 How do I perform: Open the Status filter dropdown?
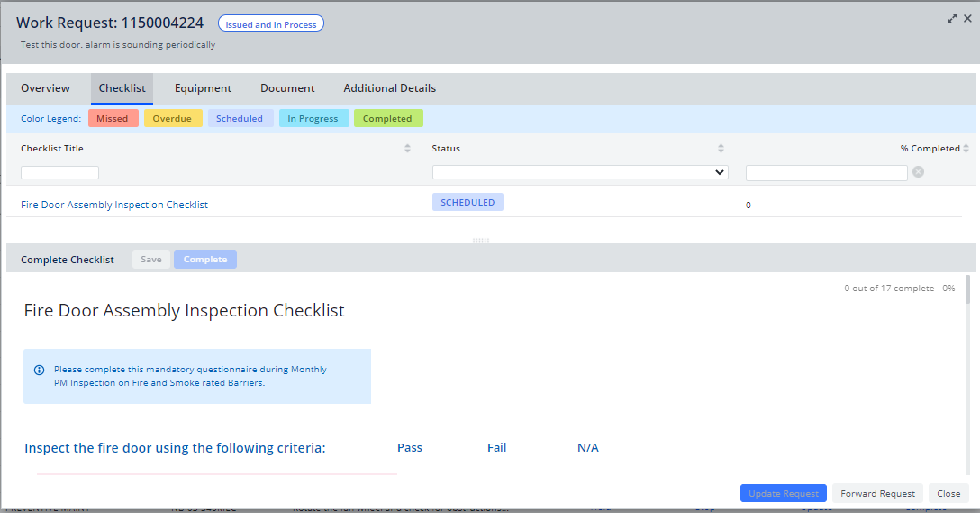pos(580,172)
